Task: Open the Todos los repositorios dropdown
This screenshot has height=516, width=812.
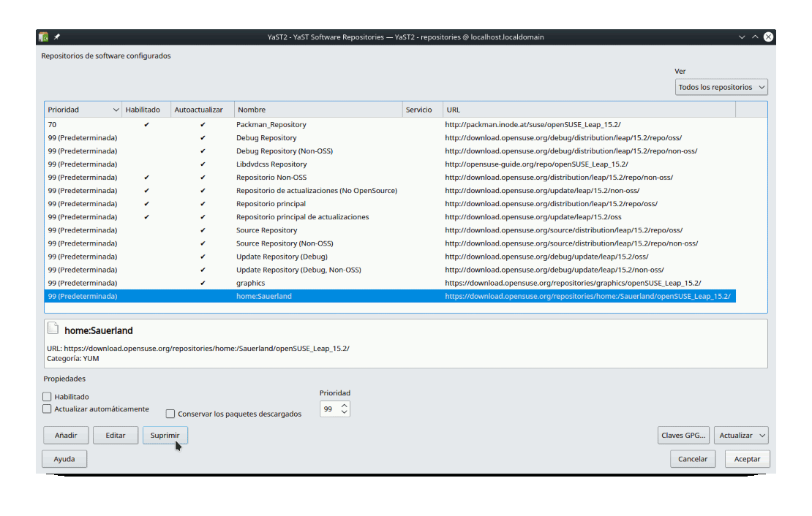Action: tap(721, 87)
